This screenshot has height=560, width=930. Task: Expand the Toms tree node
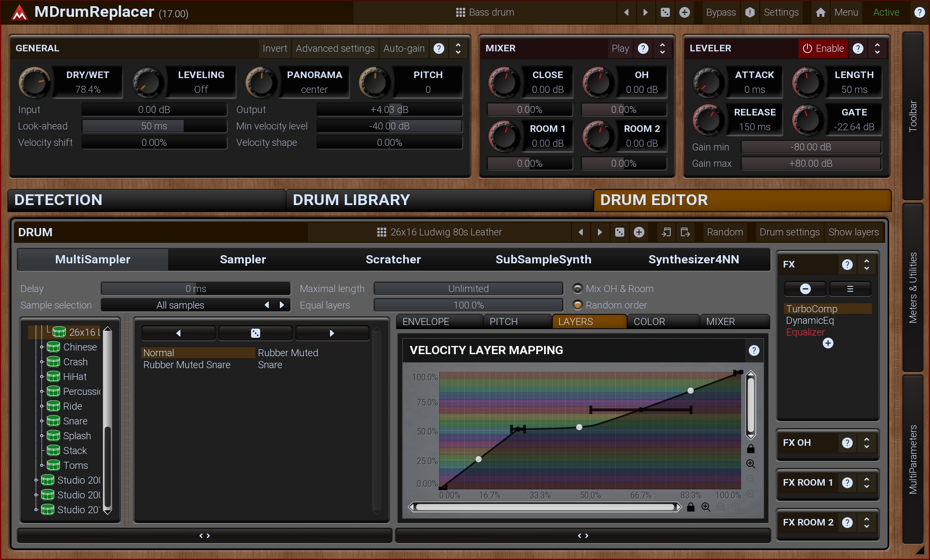(x=42, y=466)
